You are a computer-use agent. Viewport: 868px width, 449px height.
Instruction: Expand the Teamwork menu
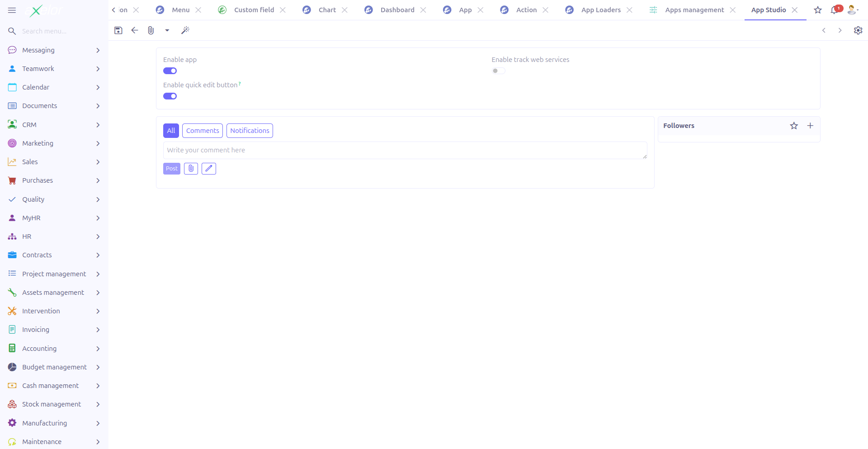coord(54,69)
